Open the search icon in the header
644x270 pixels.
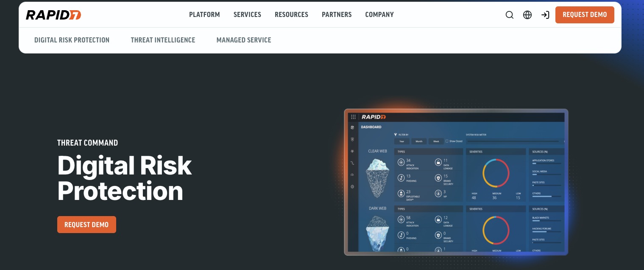click(x=509, y=15)
